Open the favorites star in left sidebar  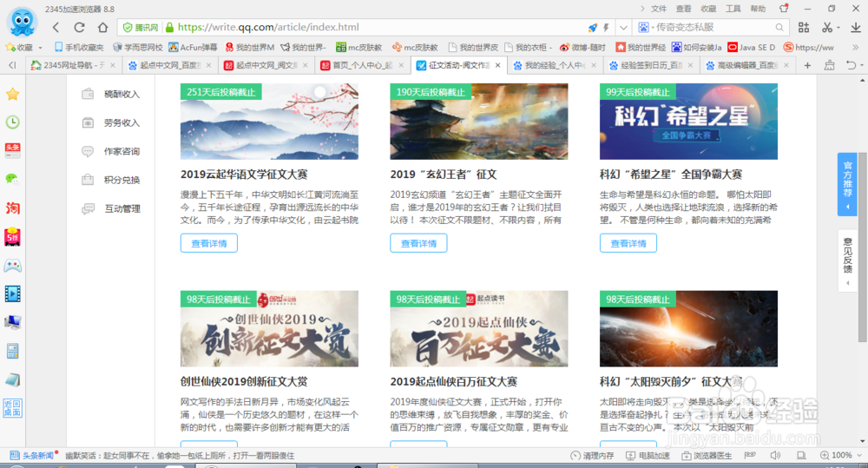point(13,94)
